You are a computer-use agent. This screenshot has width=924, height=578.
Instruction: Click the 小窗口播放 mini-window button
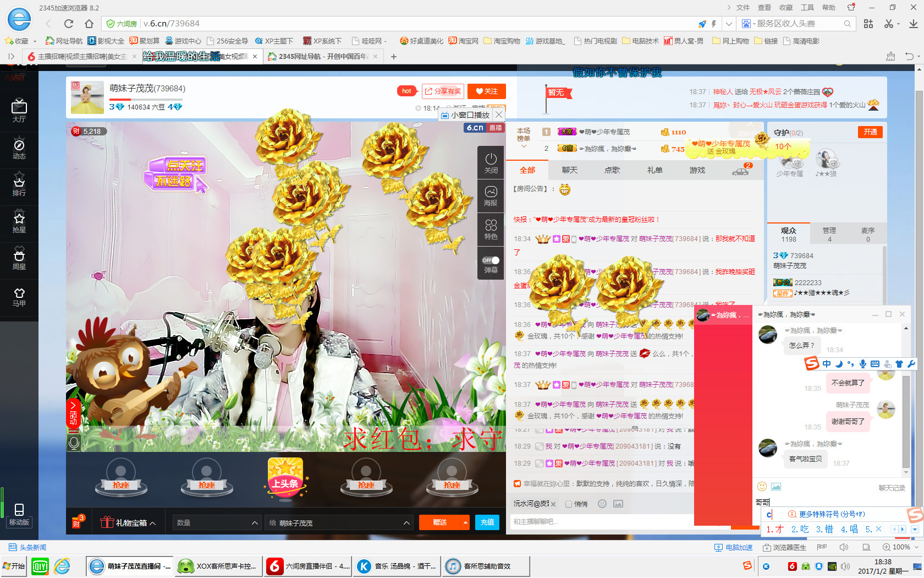[465, 115]
